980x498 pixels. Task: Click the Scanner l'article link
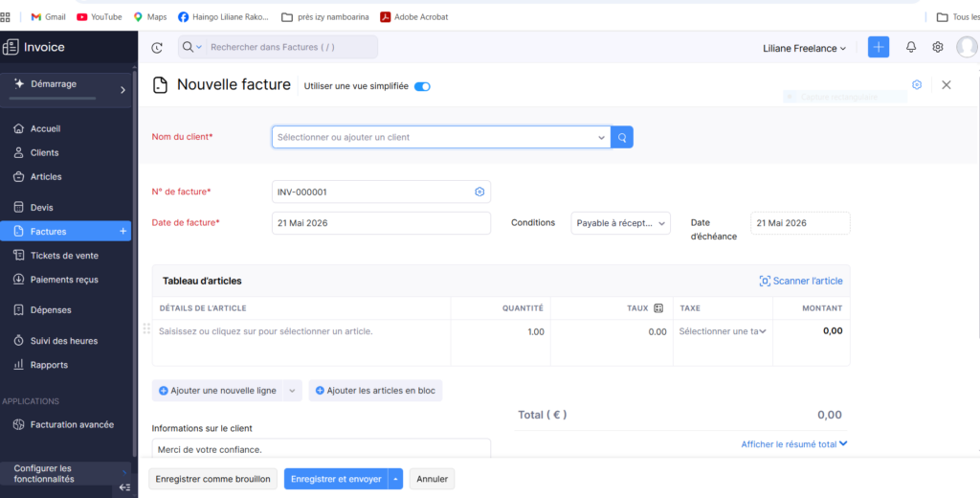(801, 281)
